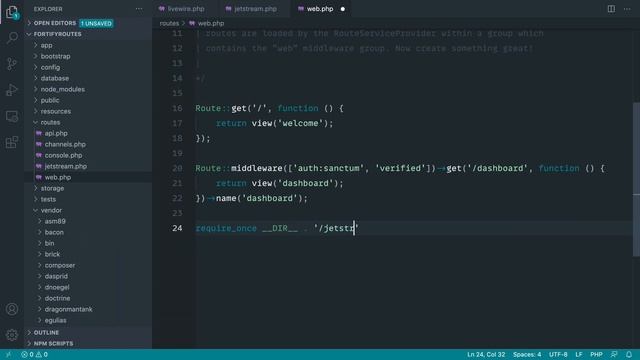Expand the bootstrap folder

click(x=55, y=56)
